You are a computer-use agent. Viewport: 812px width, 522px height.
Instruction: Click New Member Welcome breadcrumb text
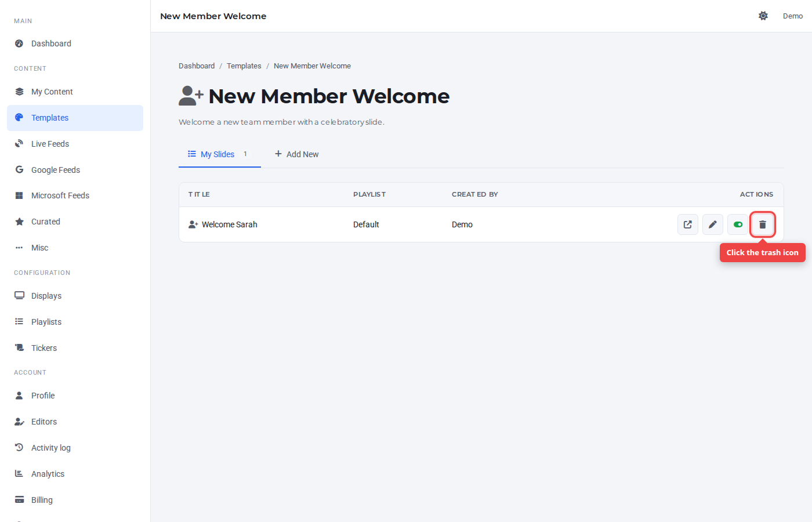pyautogui.click(x=312, y=66)
